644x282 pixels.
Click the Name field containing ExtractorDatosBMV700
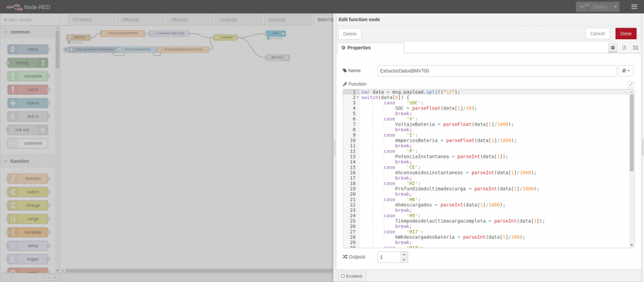[x=497, y=71]
